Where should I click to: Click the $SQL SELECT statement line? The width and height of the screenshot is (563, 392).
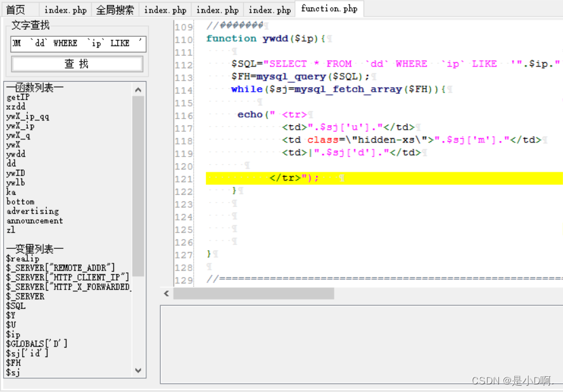(396, 64)
